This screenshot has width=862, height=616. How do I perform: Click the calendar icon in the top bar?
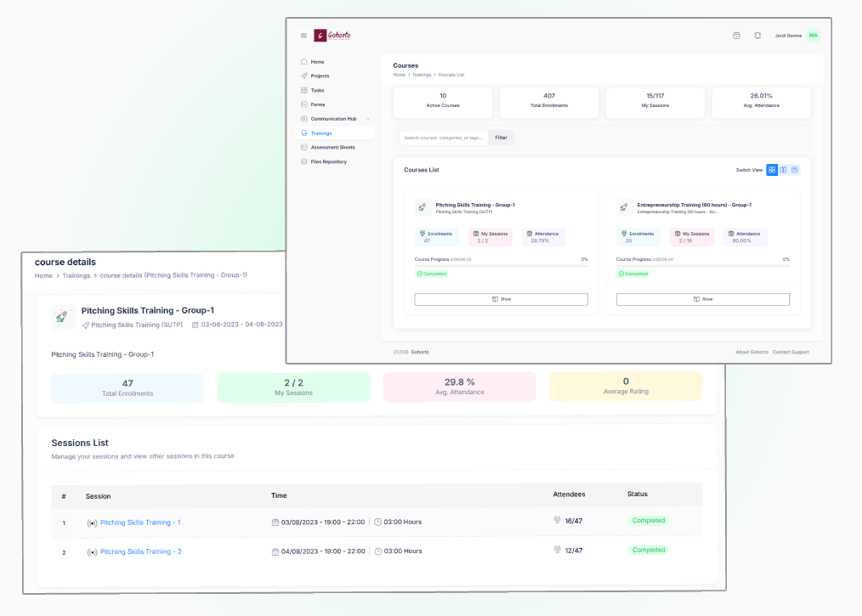click(x=736, y=36)
